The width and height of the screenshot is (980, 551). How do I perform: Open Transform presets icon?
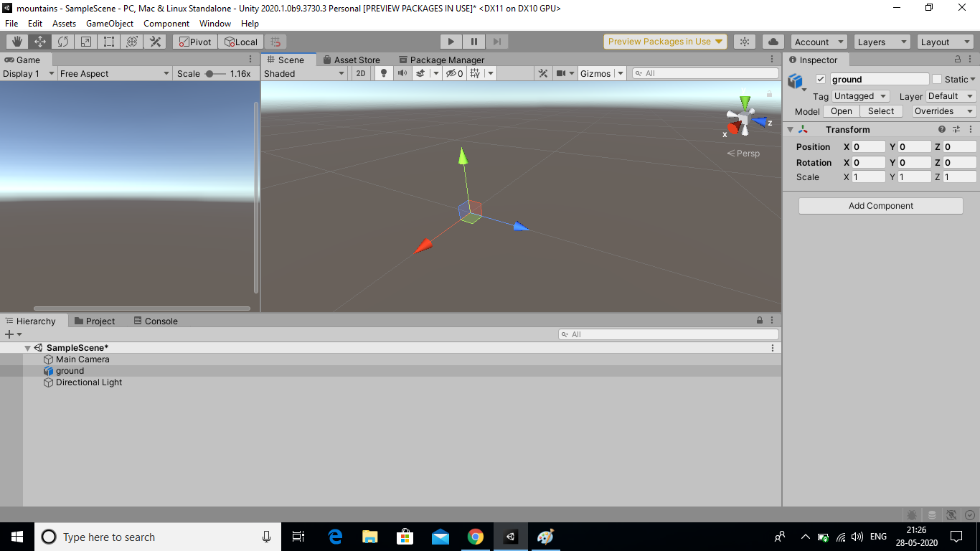pyautogui.click(x=956, y=130)
